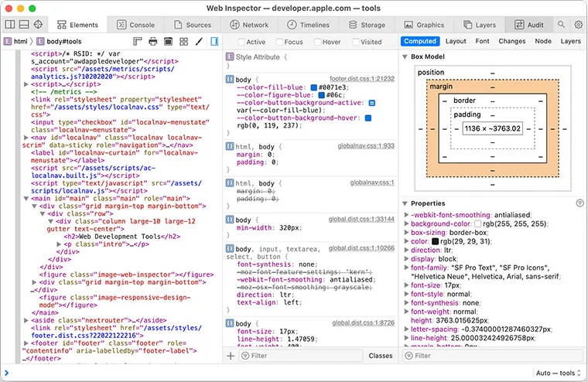The height and width of the screenshot is (382, 588).
Task: Open footer.dist.css:1:21232 source link
Action: tap(362, 79)
